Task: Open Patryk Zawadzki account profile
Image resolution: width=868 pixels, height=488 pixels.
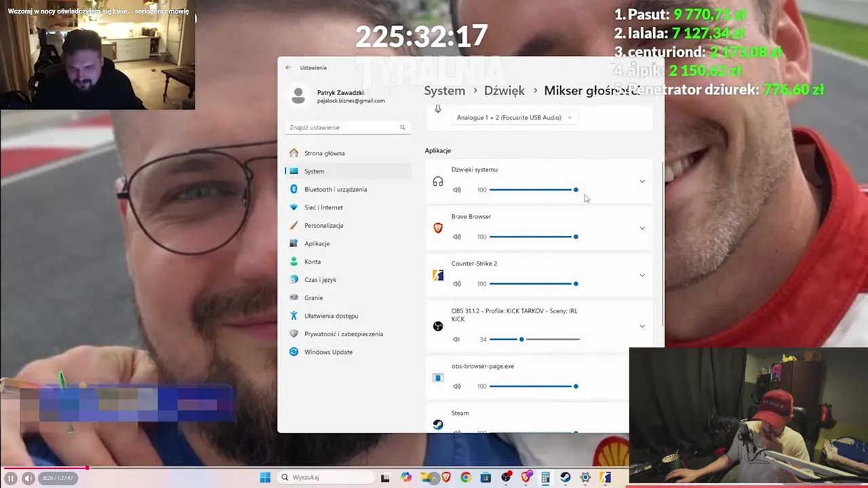Action: tap(337, 96)
